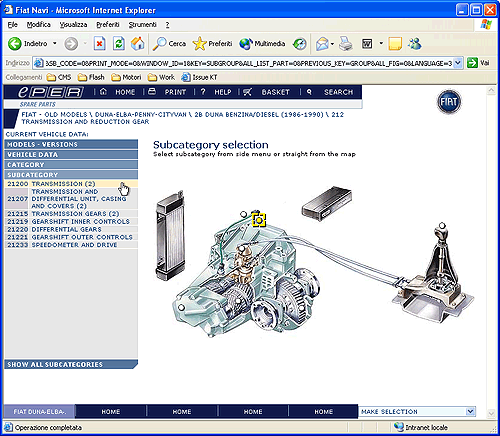Image resolution: width=500 pixels, height=436 pixels.
Task: Open the Strumenti menu
Action: (142, 25)
